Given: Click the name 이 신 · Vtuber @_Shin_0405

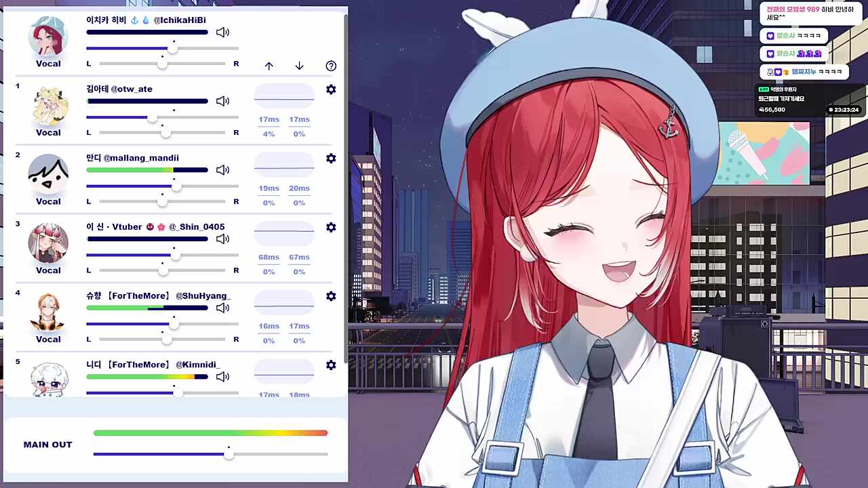Looking at the screenshot, I should [x=155, y=226].
